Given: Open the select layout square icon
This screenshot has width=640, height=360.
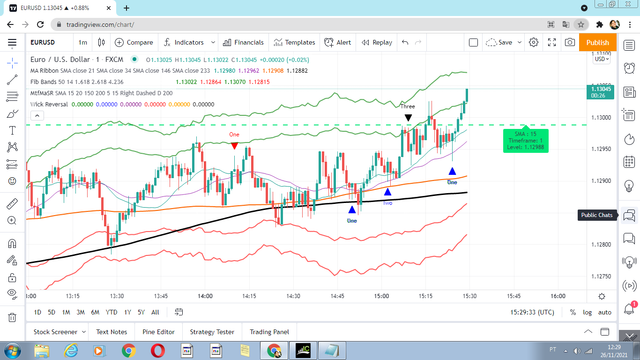Looking at the screenshot, I should (473, 42).
